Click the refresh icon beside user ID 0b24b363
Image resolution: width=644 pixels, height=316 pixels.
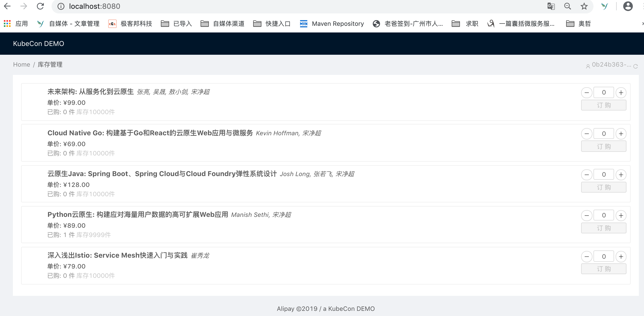635,66
